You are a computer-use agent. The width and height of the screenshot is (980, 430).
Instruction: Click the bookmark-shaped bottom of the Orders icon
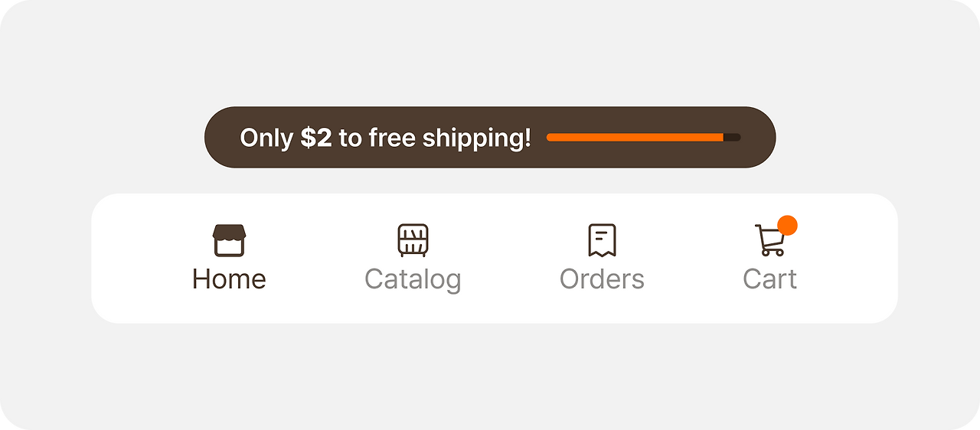pos(602,252)
